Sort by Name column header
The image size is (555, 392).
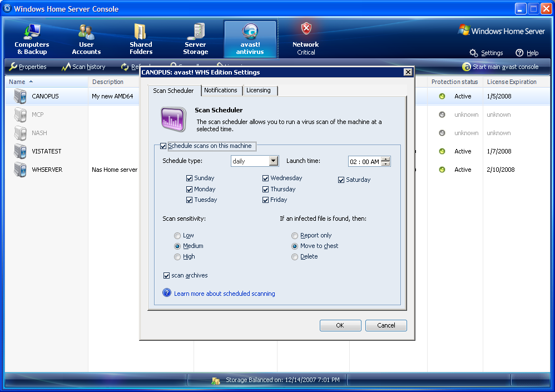(46, 82)
